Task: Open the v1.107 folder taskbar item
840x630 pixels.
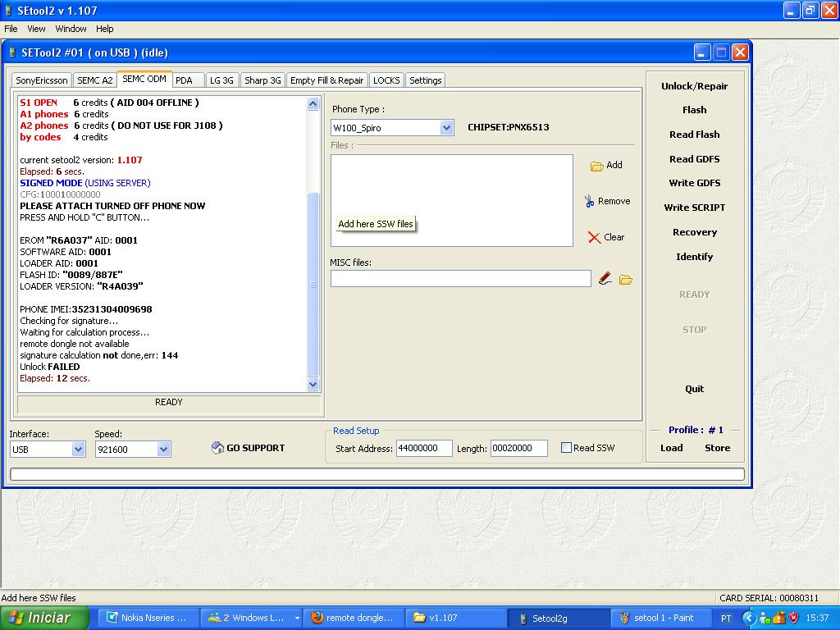Action: [455, 618]
